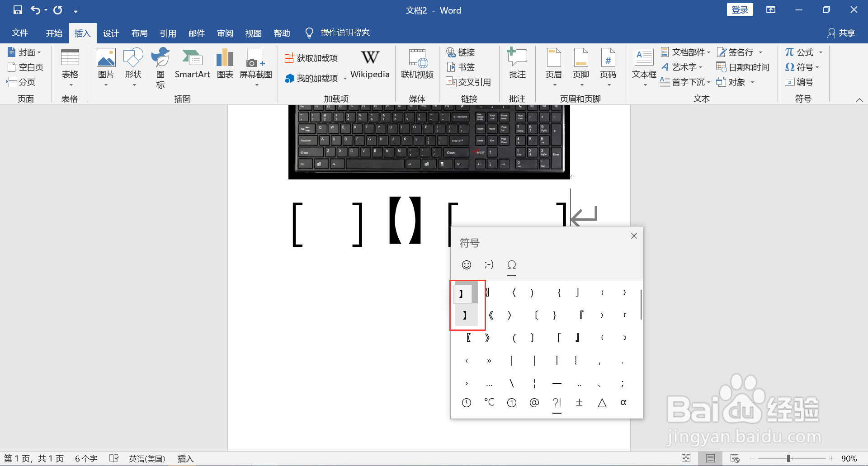Insert online video (联机视频)

click(x=417, y=64)
